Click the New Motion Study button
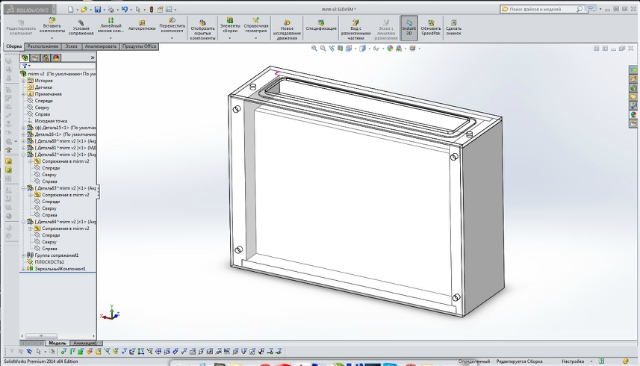 click(x=287, y=30)
